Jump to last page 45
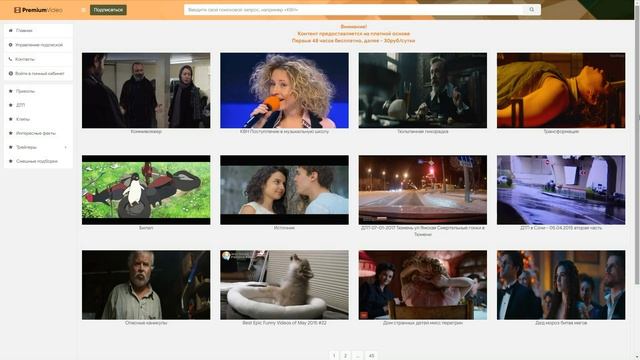 (371, 356)
